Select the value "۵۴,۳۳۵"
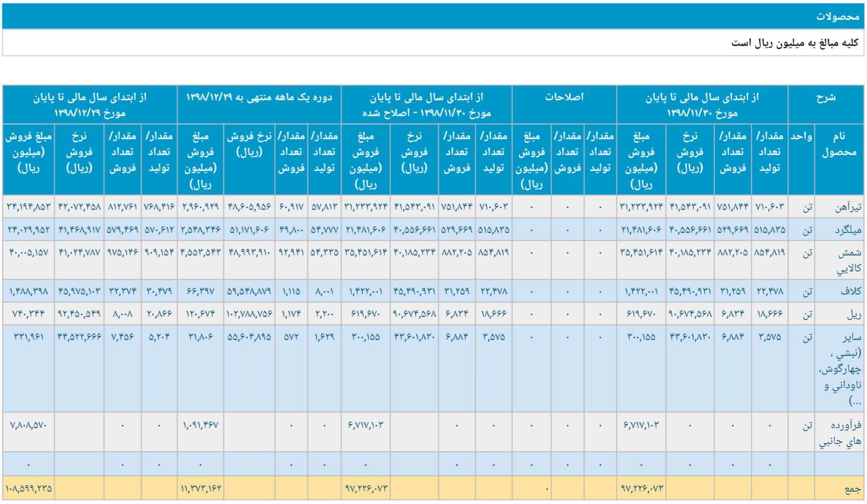The height and width of the screenshot is (504, 867). click(324, 252)
